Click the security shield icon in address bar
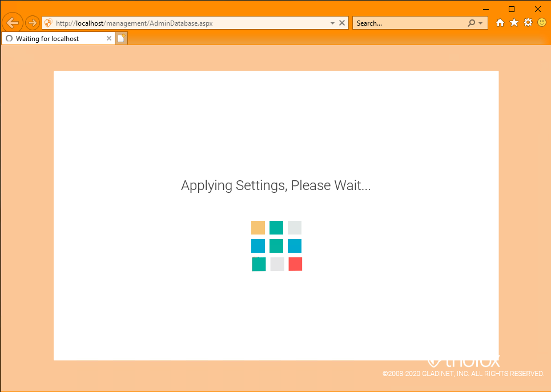The image size is (551, 392). [49, 23]
